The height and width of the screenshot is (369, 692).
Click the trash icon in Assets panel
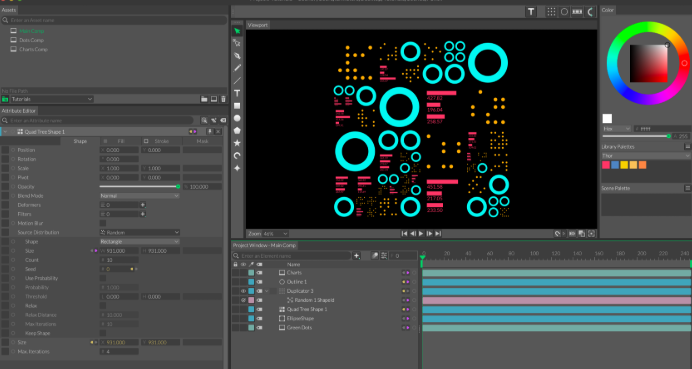[223, 99]
